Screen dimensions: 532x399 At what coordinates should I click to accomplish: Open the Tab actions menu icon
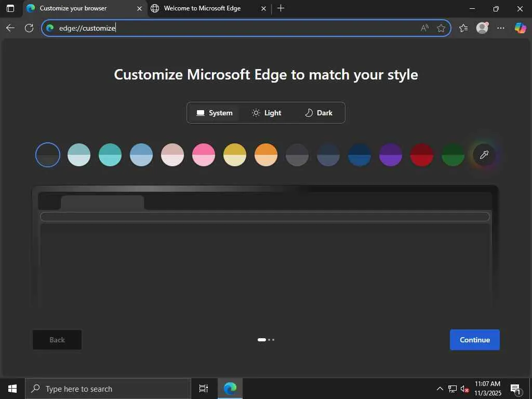10,8
